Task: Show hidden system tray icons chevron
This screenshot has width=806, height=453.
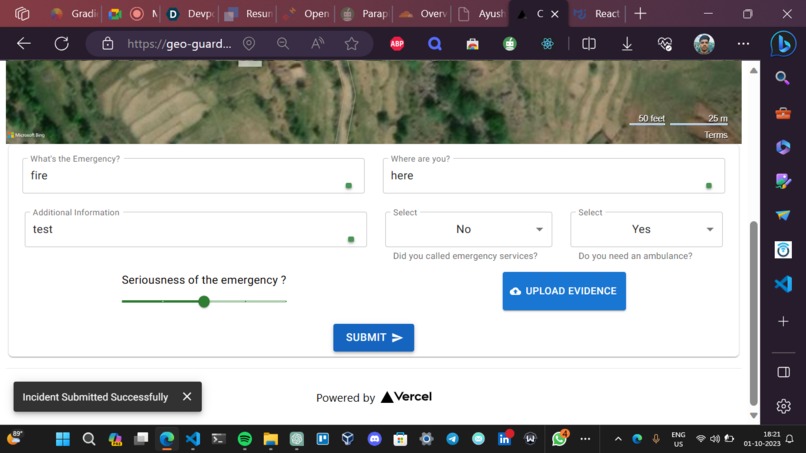Action: pyautogui.click(x=618, y=439)
